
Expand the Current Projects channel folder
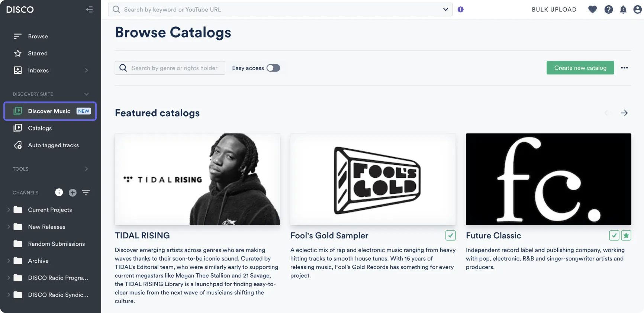(x=8, y=210)
